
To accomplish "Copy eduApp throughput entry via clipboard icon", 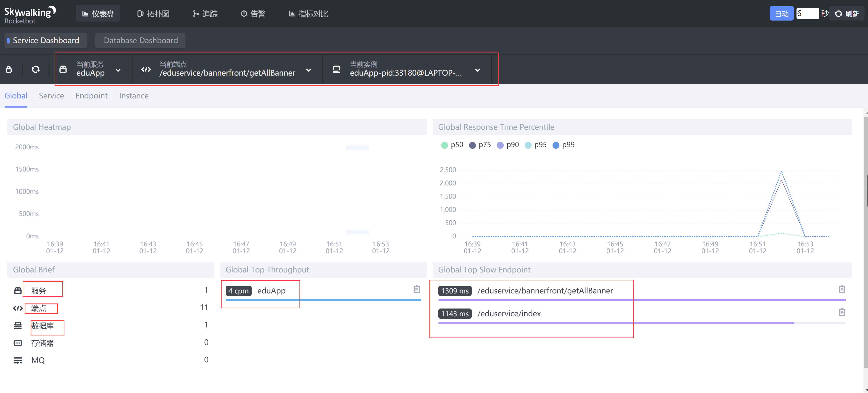I will 416,289.
